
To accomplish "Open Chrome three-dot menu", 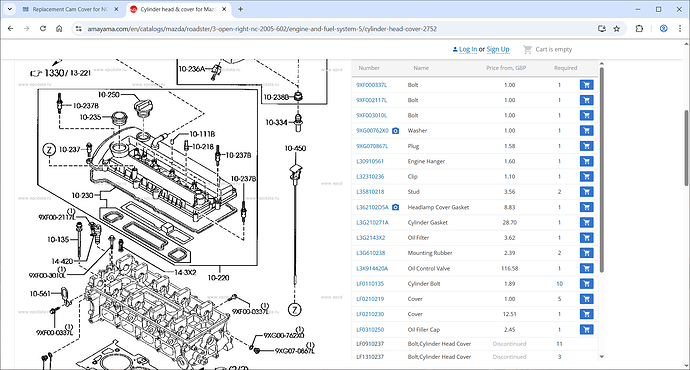I will 680,29.
